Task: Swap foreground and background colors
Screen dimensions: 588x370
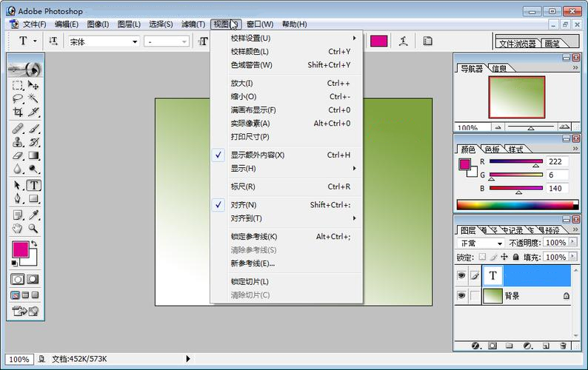Action: [x=34, y=243]
